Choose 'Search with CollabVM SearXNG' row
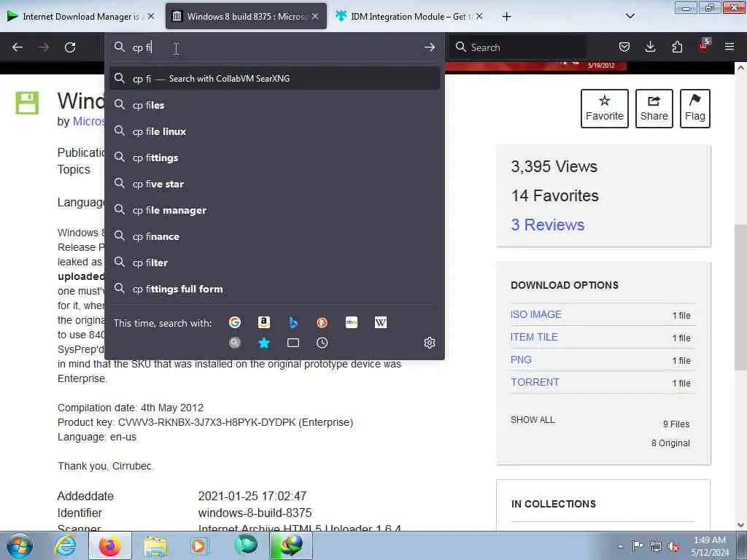This screenshot has width=747, height=560. (274, 79)
